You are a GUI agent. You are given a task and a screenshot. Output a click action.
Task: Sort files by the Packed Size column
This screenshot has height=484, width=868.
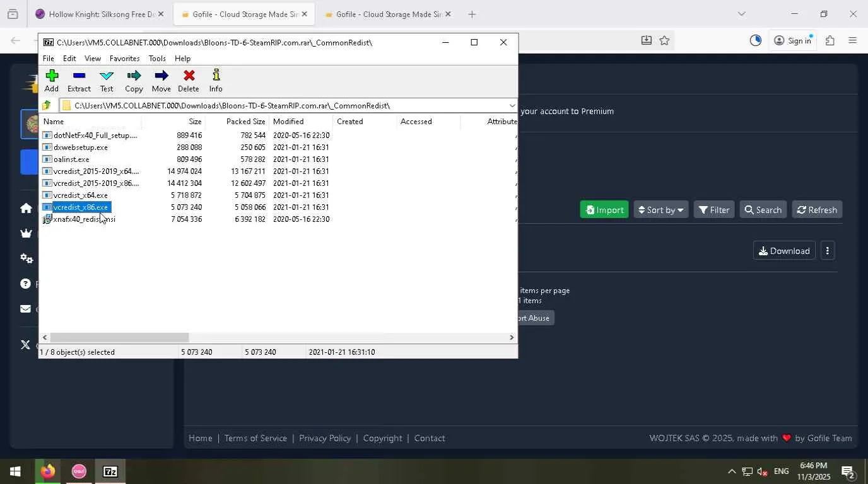(237, 122)
